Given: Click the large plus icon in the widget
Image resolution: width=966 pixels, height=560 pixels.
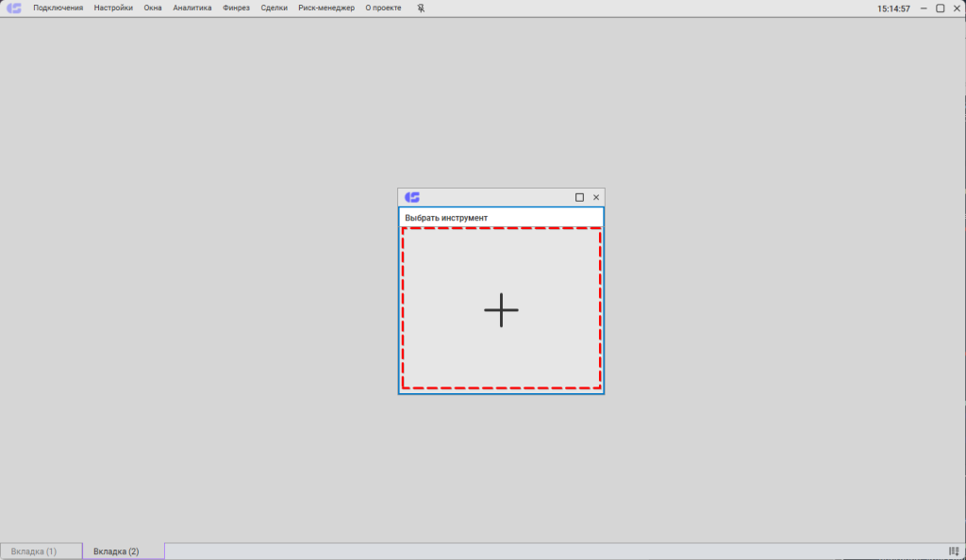Looking at the screenshot, I should pyautogui.click(x=501, y=309).
